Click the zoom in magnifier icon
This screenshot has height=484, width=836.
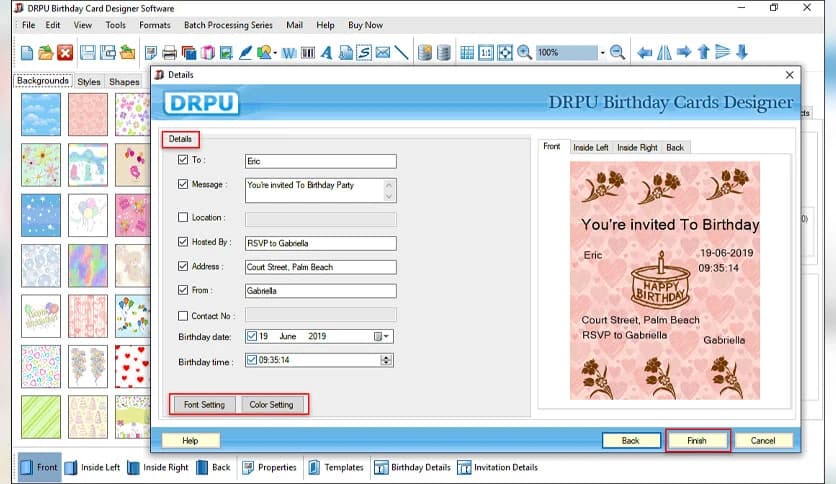[x=524, y=52]
